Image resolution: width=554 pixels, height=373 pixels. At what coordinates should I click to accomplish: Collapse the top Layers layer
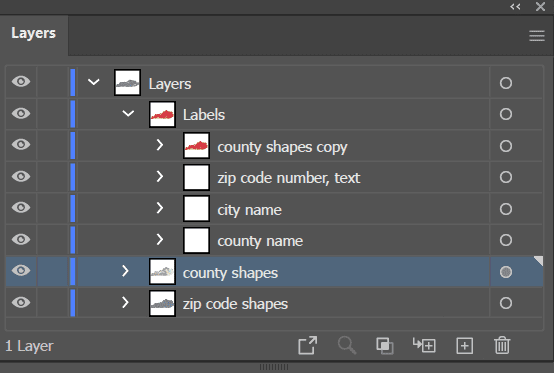(94, 82)
